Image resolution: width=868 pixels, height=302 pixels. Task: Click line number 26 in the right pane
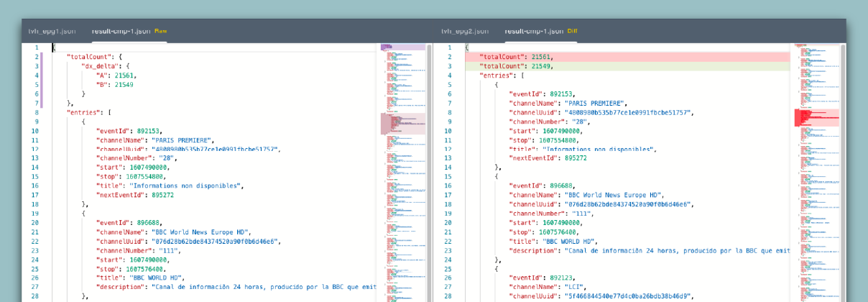(x=448, y=278)
